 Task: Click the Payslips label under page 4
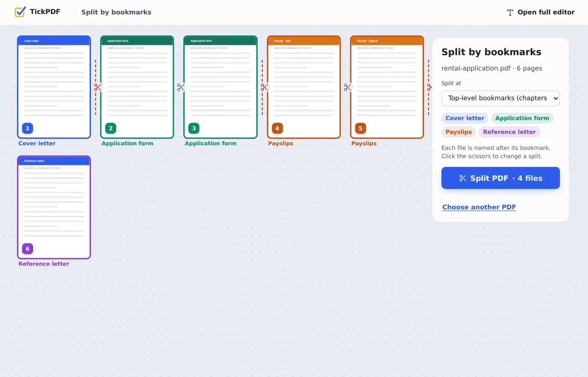[281, 143]
